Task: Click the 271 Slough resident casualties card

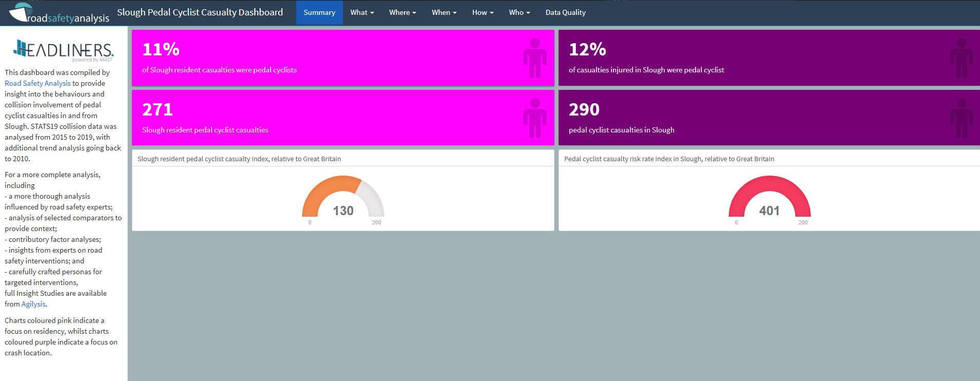Action: [343, 118]
